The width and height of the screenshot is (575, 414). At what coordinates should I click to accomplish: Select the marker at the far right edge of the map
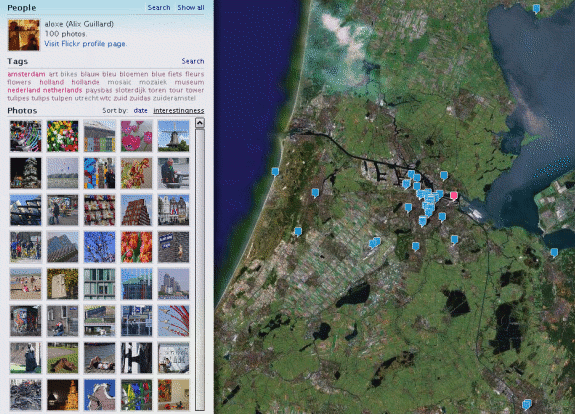click(x=554, y=252)
